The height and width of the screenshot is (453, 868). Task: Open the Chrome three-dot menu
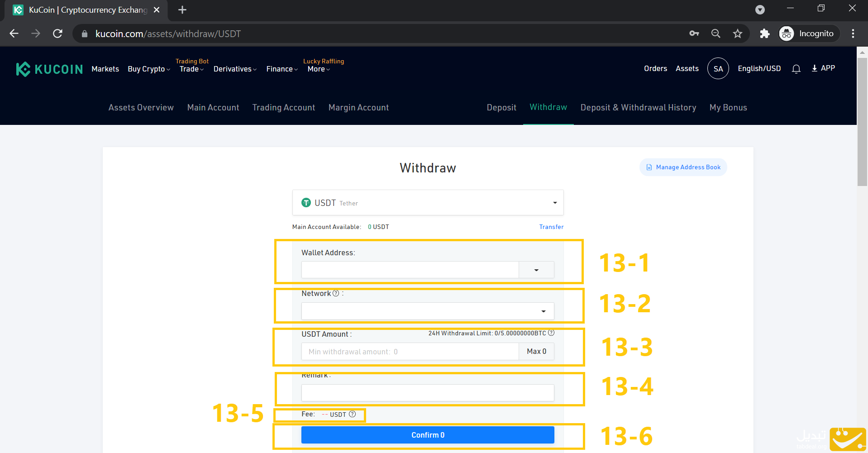853,33
